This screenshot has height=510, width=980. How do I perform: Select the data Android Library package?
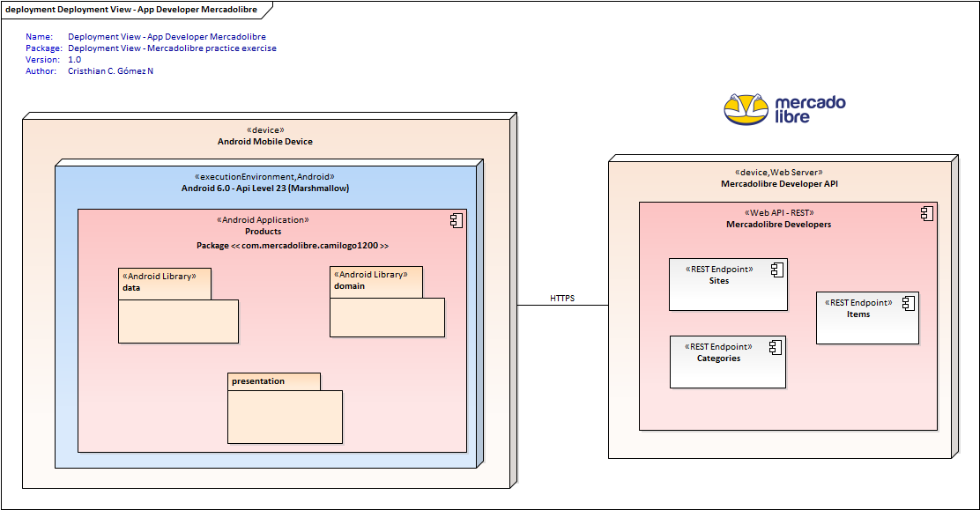tap(178, 306)
